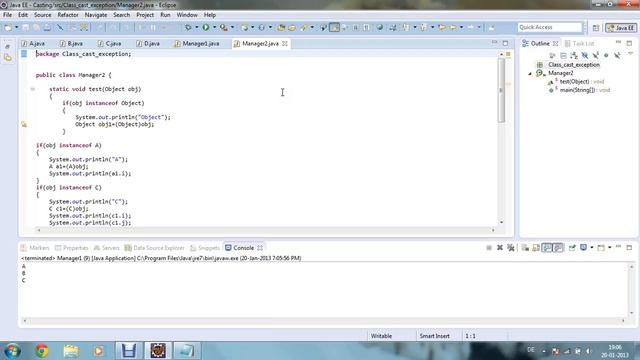The height and width of the screenshot is (360, 640).
Task: Click the File Explorer icon in taskbar
Action: 71,351
